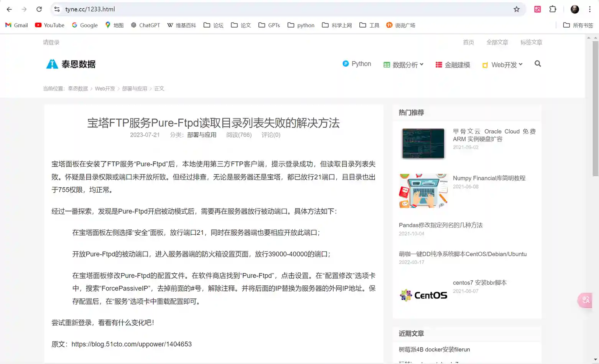Click the page vertical scrollbar thumb
The height and width of the screenshot is (364, 599).
[595, 107]
